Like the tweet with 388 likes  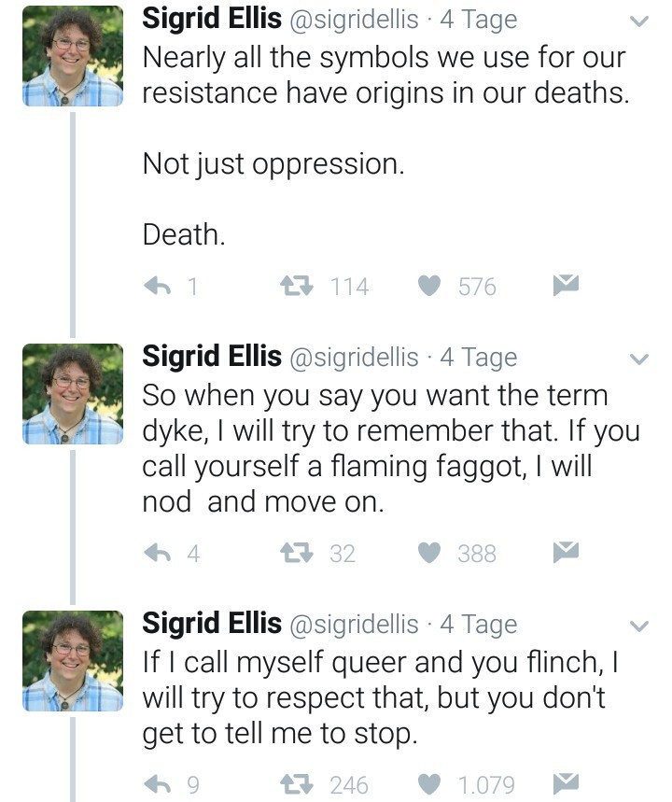[428, 554]
